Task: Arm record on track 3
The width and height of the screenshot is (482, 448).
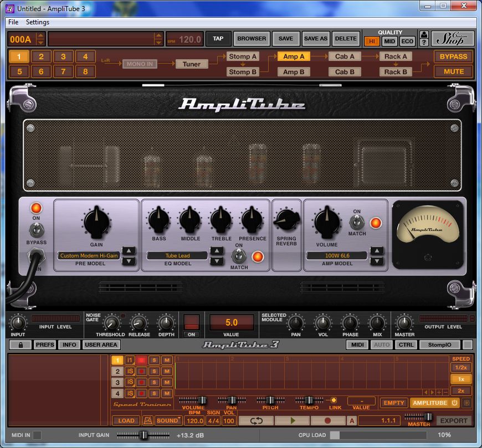Action: [x=142, y=382]
